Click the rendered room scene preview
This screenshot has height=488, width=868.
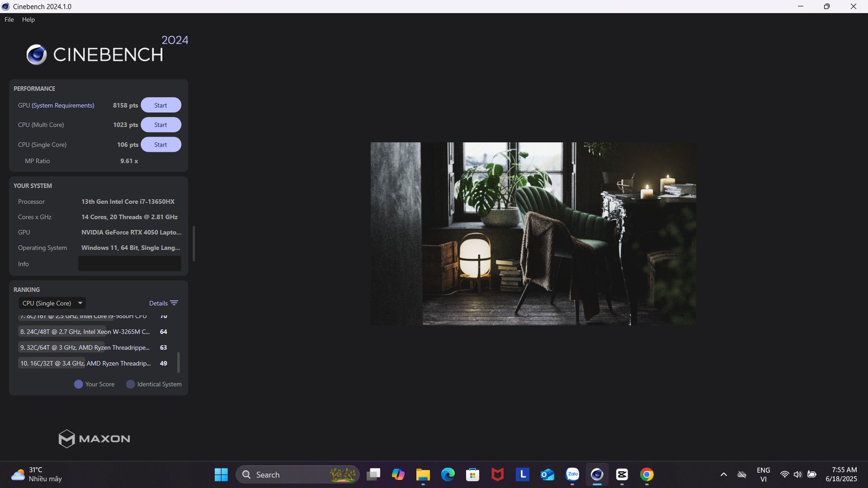(533, 234)
